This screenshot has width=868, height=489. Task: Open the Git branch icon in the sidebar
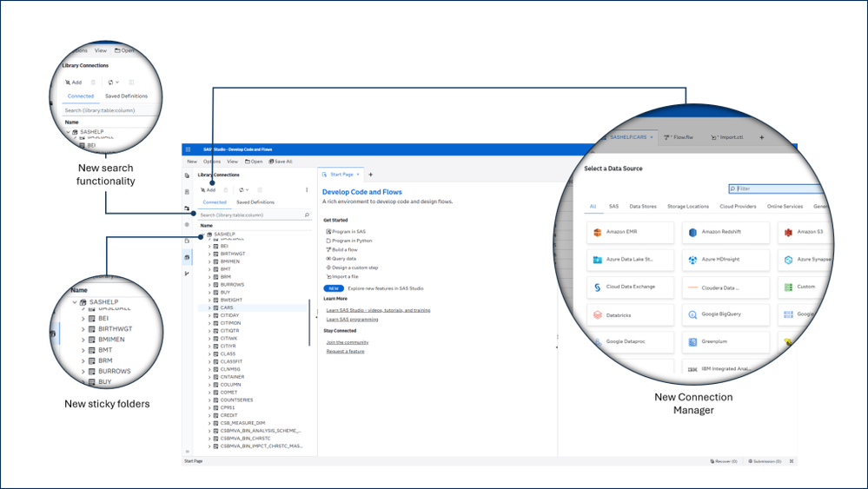coord(187,274)
